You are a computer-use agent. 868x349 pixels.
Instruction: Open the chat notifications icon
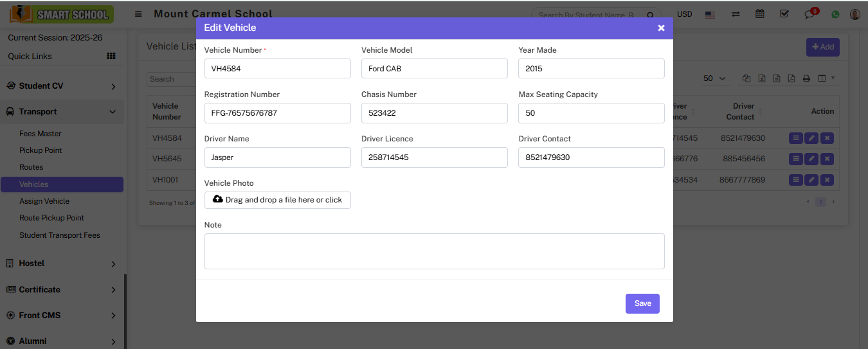pos(809,14)
